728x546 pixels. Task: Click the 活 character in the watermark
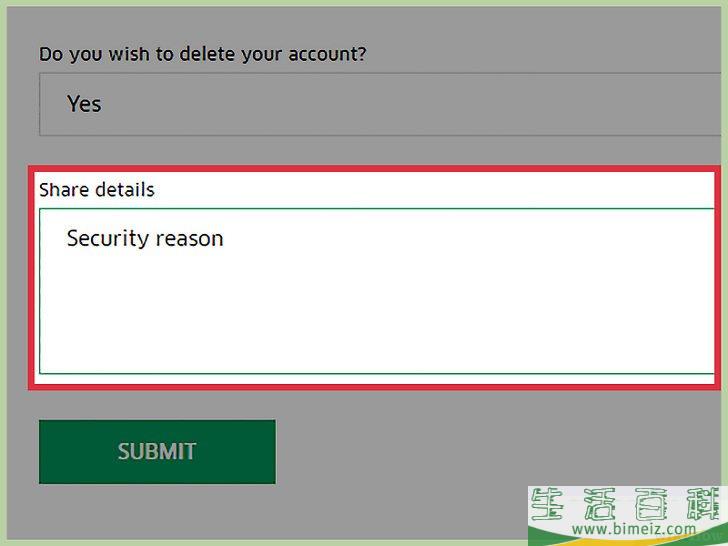(x=599, y=504)
